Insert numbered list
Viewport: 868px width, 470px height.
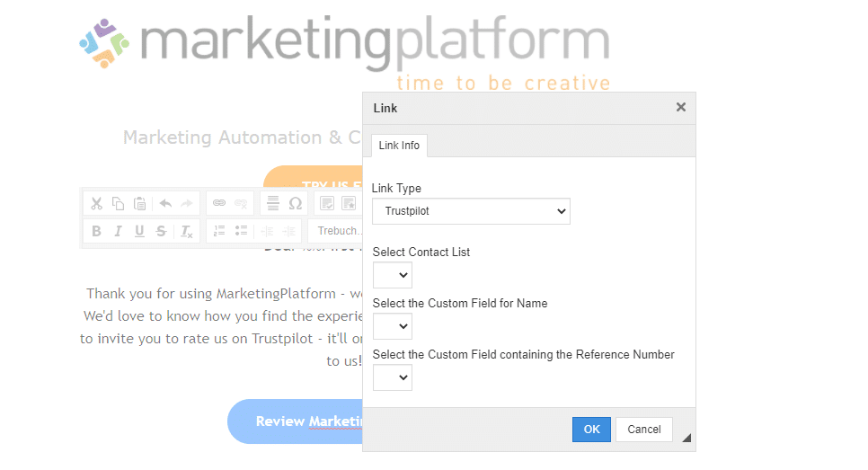220,231
